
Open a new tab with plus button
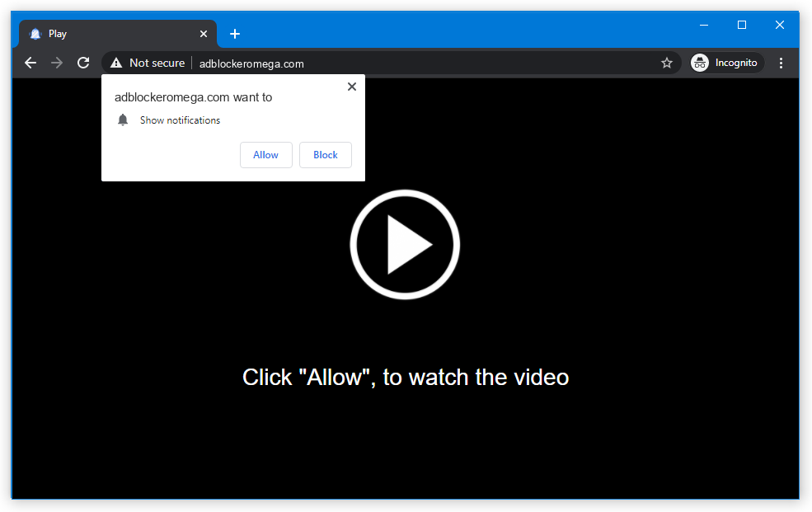tap(235, 34)
